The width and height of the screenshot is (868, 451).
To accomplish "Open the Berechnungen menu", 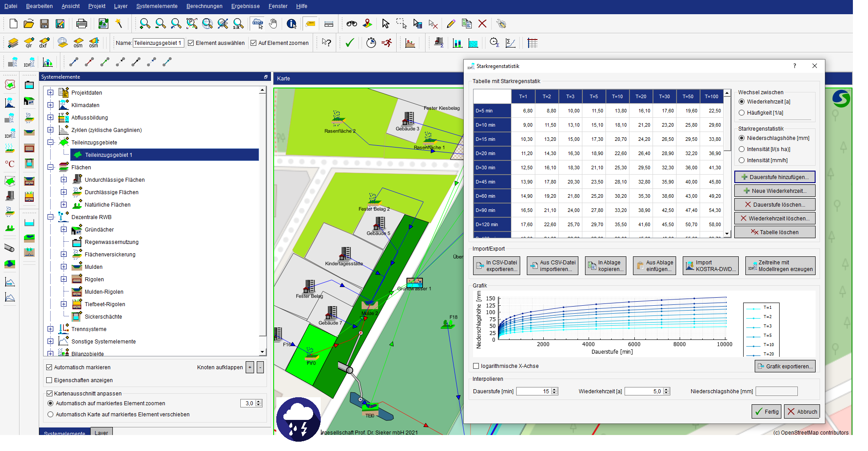I will pos(204,6).
